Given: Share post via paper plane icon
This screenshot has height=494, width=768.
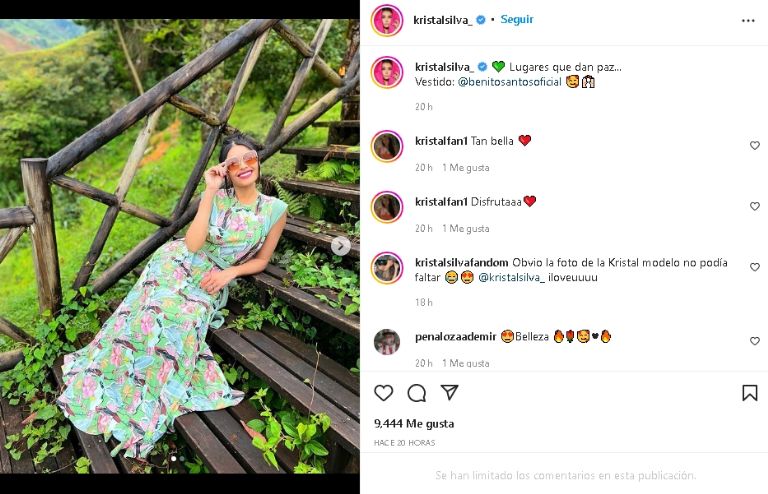Looking at the screenshot, I should click(x=450, y=393).
